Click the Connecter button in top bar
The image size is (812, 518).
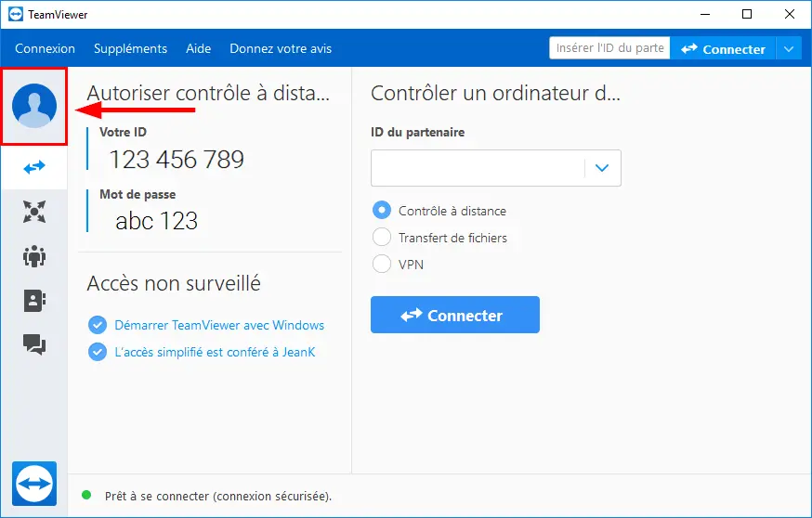coord(723,49)
